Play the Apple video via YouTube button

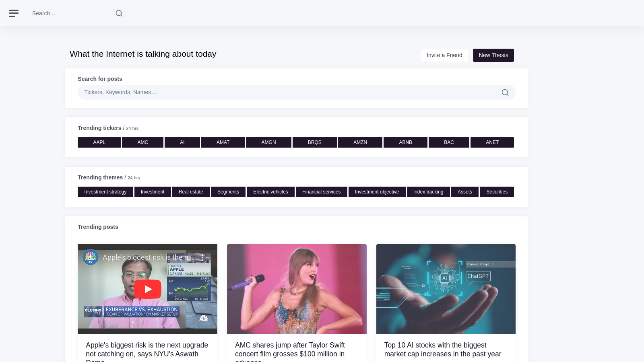coord(148,289)
